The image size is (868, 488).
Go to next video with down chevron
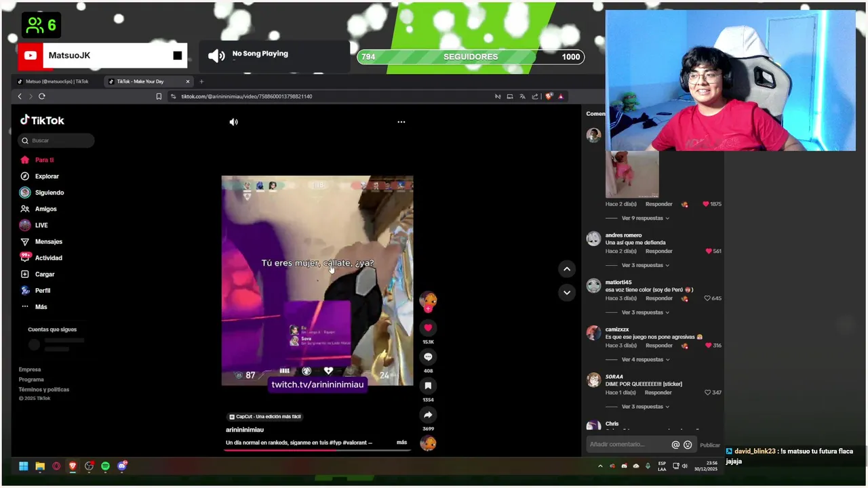point(567,293)
